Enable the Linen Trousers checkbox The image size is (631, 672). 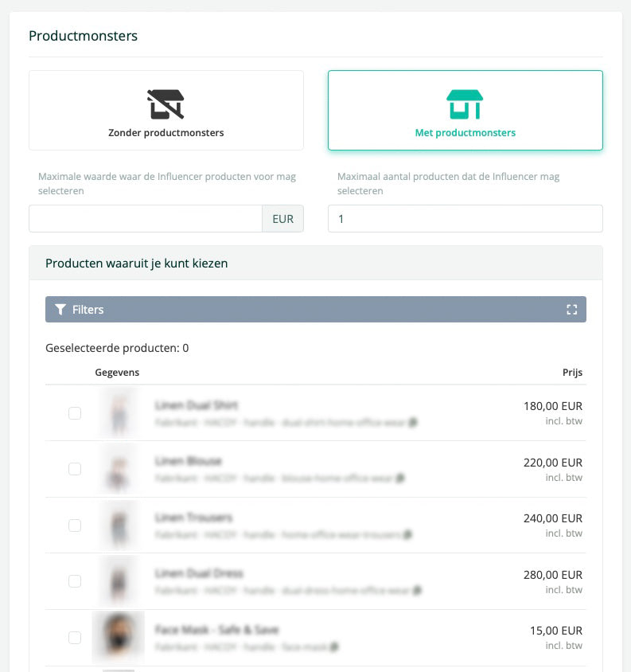pos(75,525)
